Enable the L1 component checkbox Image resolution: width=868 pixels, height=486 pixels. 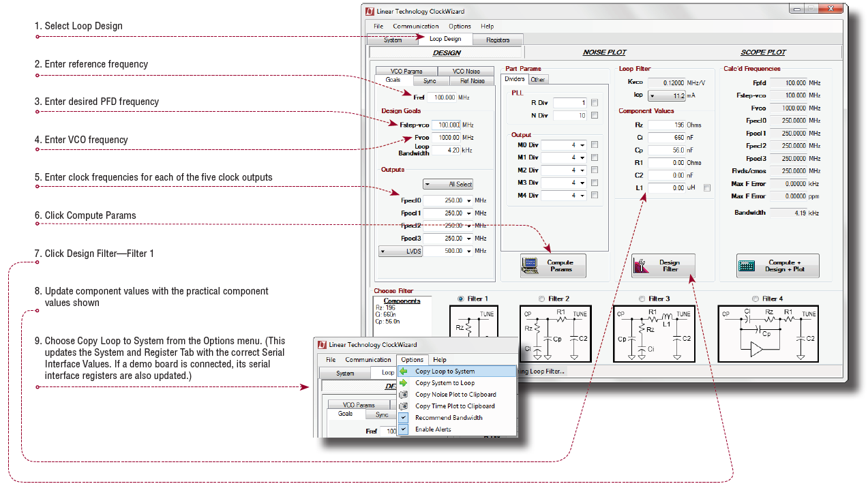(707, 187)
